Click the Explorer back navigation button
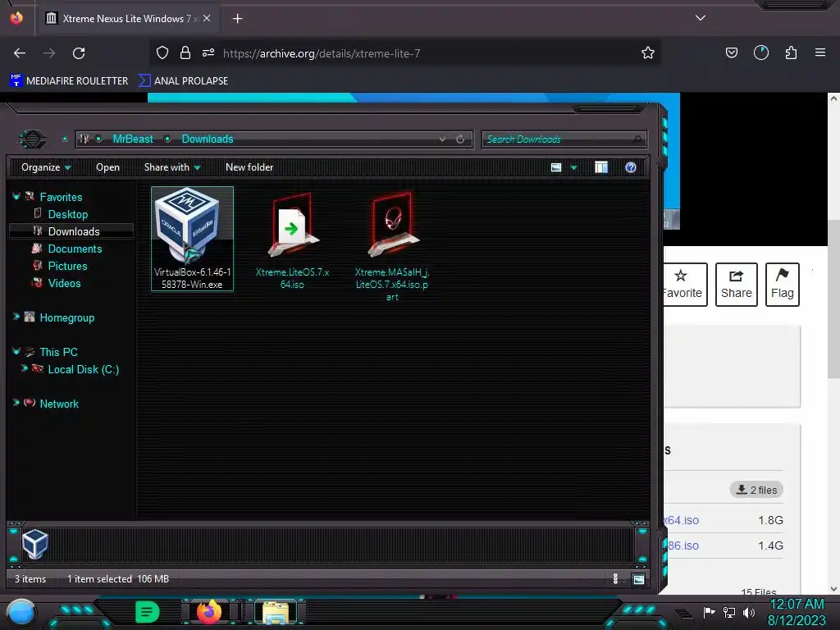 coord(33,139)
